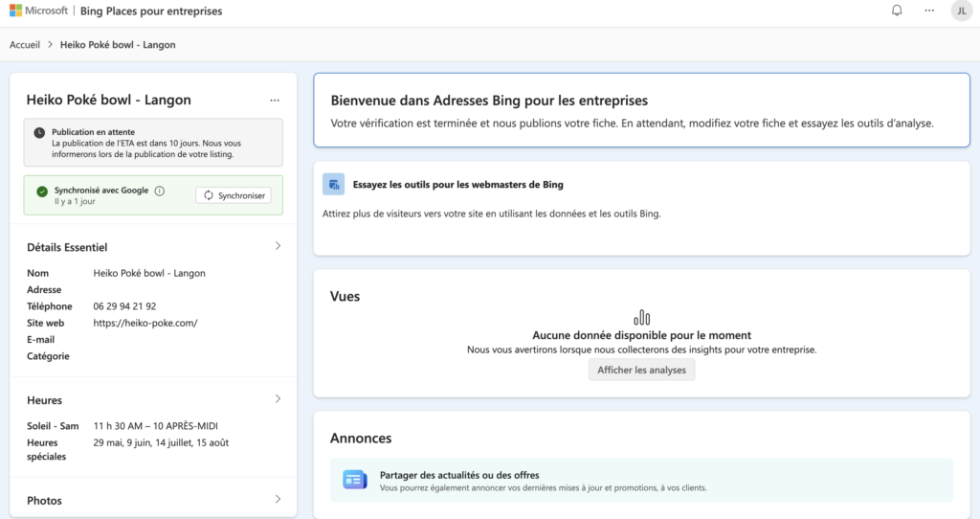Expand the Heures section chevron
The width and height of the screenshot is (980, 519).
click(x=278, y=398)
